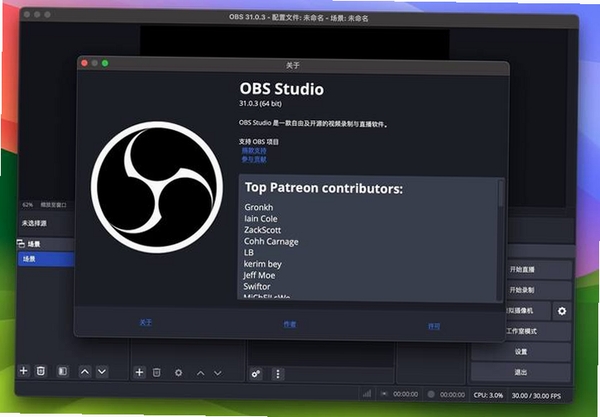Click the main OBS window title bar text
600x417 pixels.
click(x=298, y=18)
